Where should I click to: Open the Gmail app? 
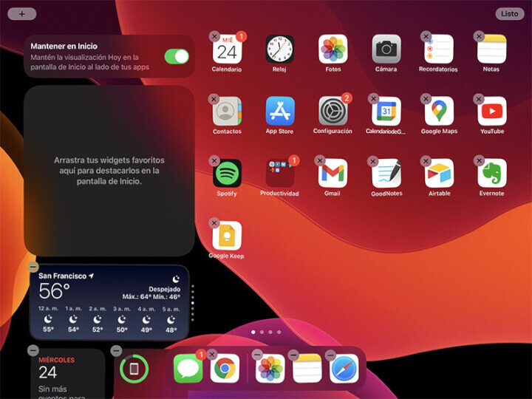pos(332,174)
